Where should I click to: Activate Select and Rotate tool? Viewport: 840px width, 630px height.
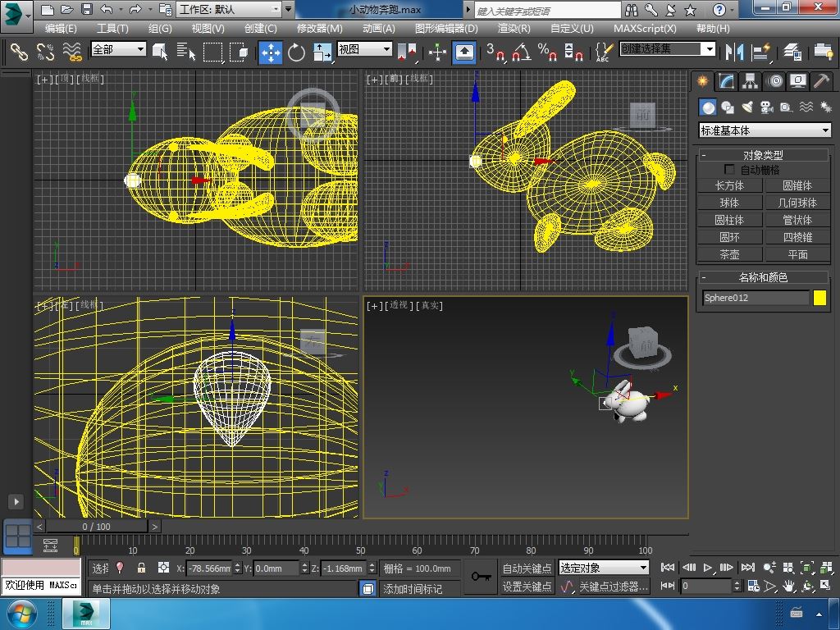tap(296, 52)
